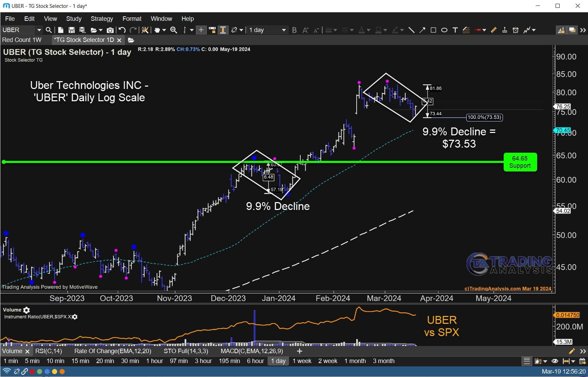Open Volume study settings gear
This screenshot has height=377, width=588.
tap(26, 310)
